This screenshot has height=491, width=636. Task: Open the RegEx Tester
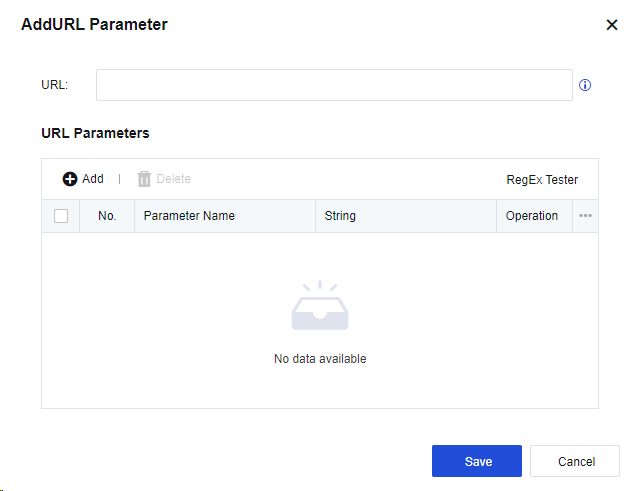point(542,180)
